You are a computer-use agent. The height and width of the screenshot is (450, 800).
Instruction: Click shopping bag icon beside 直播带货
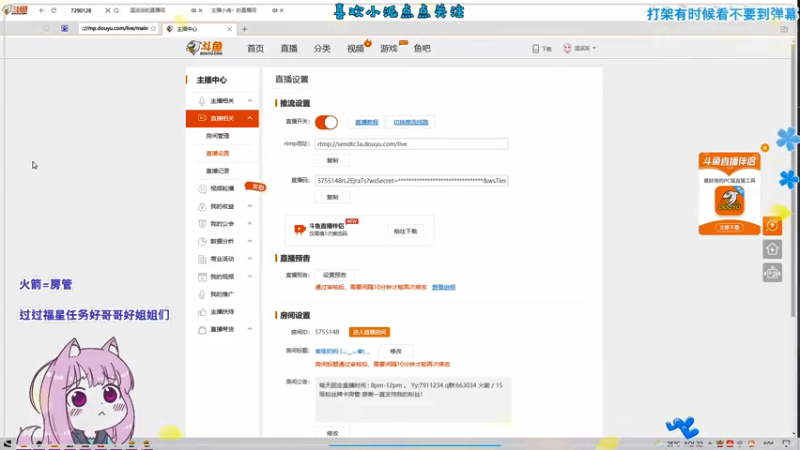(x=202, y=330)
